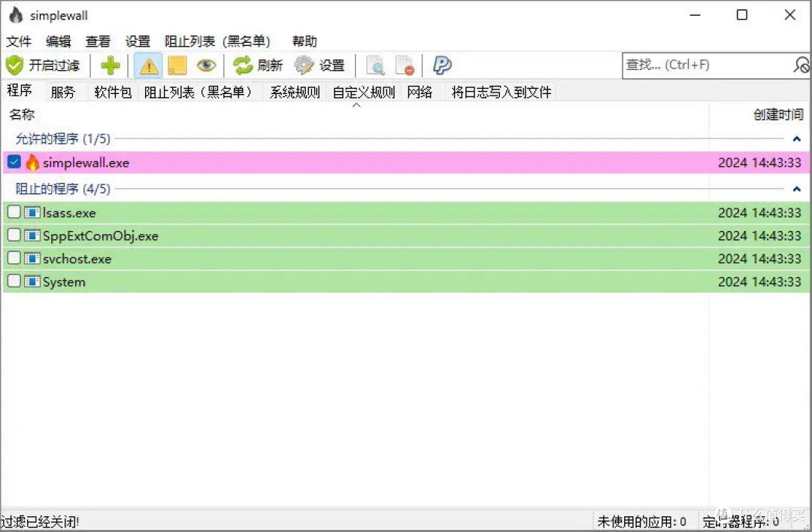Open the 阻止列表 (黑名单) menu
Screen dimensions: 812x532
pos(217,41)
